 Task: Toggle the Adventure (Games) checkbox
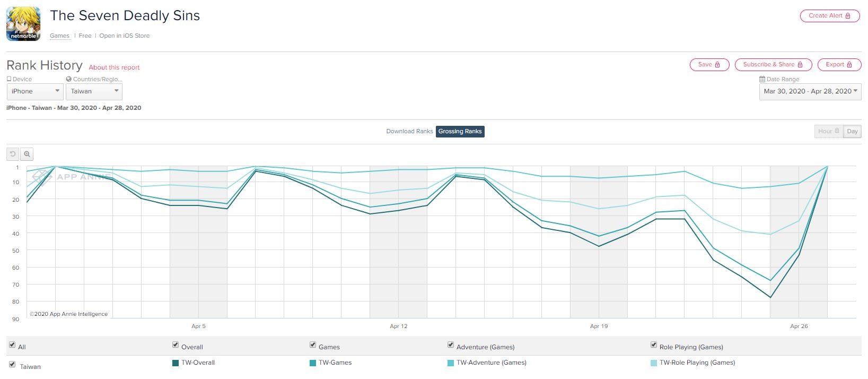pos(451,345)
